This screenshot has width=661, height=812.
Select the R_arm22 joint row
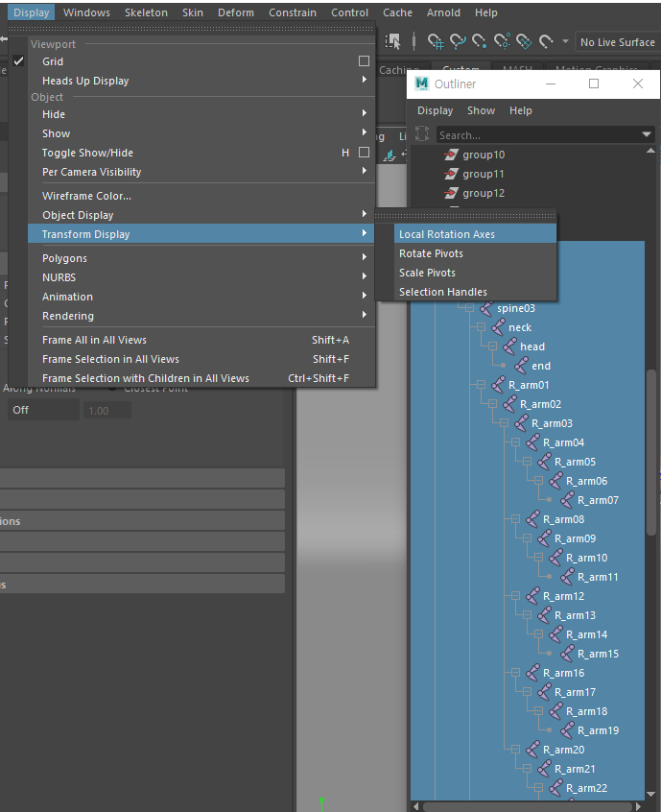[x=528, y=788]
